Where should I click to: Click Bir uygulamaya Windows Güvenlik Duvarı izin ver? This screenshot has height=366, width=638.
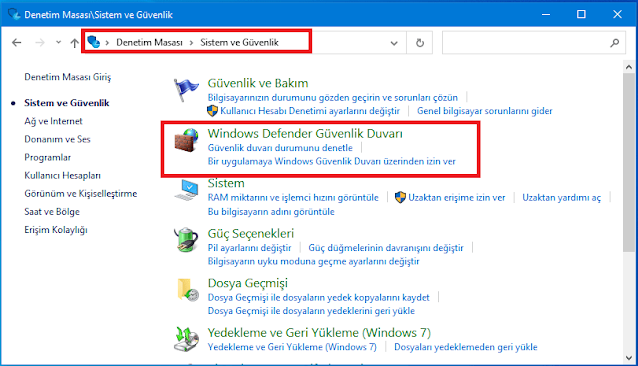pos(332,161)
